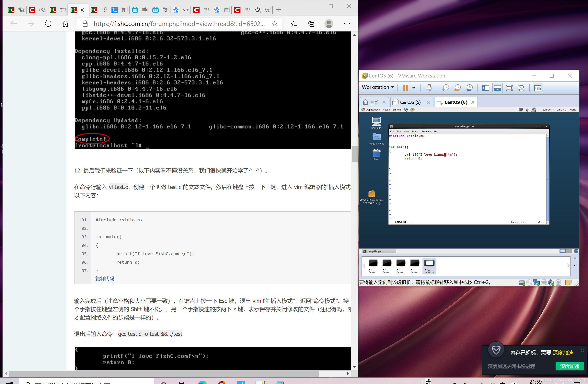Open terminal Search menu
Viewport: 588px width, 384px height.
[x=415, y=132]
